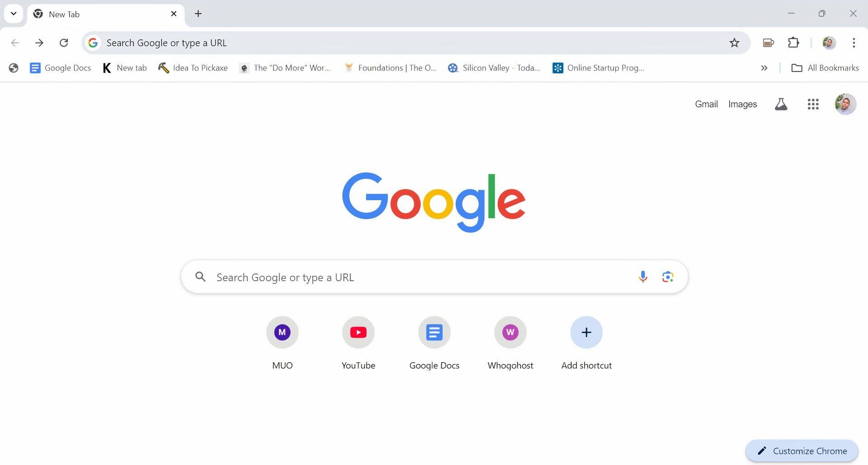Open the Foundations | The O... bookmark
This screenshot has height=465, width=868.
pyautogui.click(x=391, y=68)
